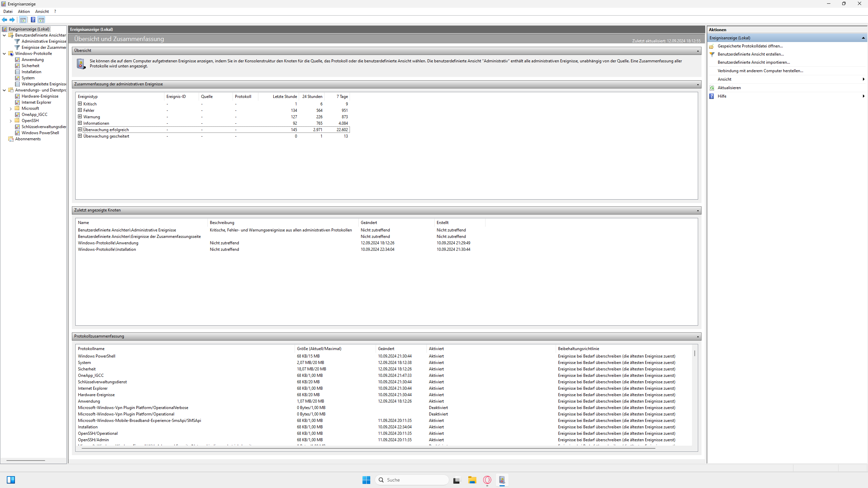Expand the Warnung event type row

pos(80,117)
